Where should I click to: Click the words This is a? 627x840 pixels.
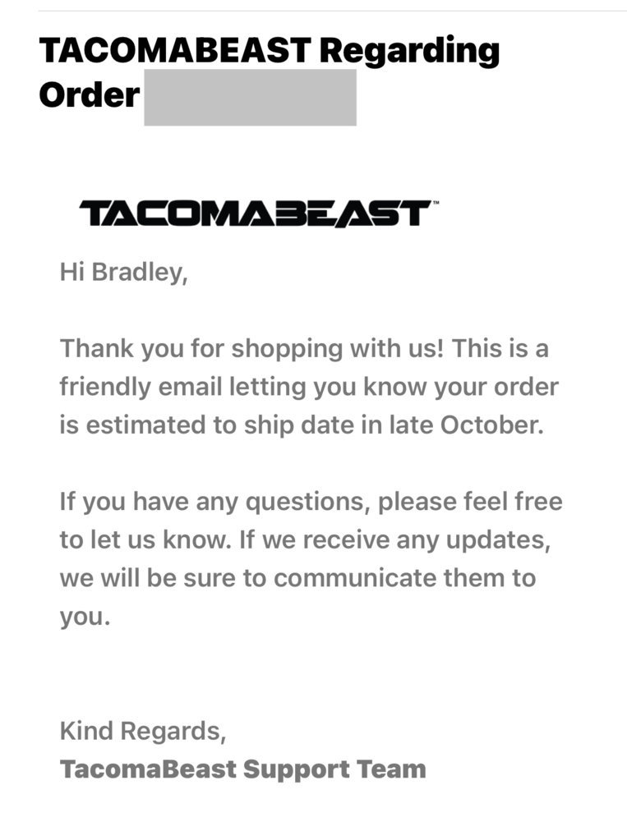pyautogui.click(x=500, y=349)
